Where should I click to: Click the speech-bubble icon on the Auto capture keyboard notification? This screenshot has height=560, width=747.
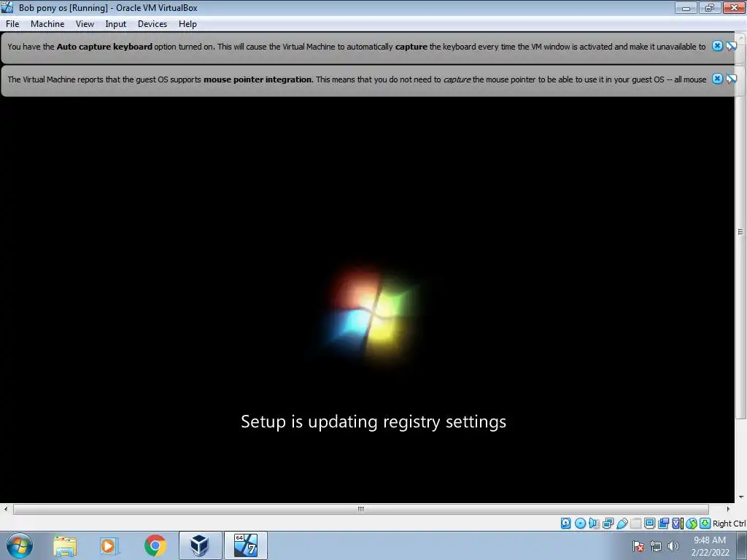click(x=731, y=46)
